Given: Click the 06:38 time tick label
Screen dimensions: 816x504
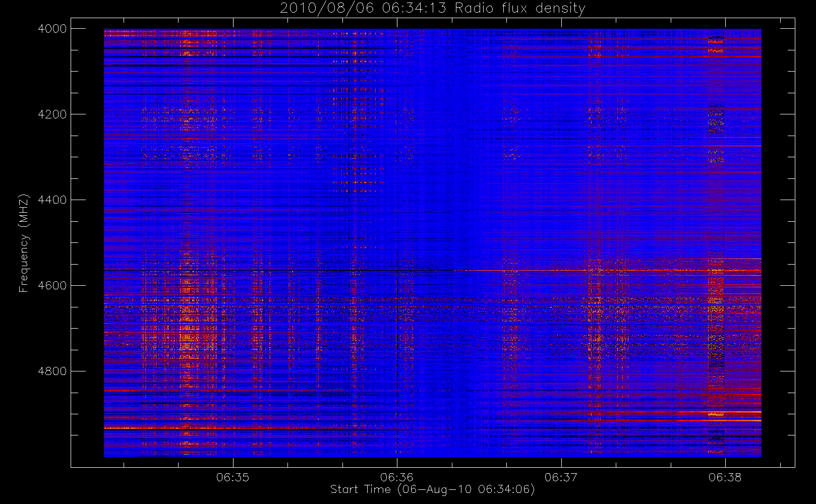Looking at the screenshot, I should (x=725, y=477).
